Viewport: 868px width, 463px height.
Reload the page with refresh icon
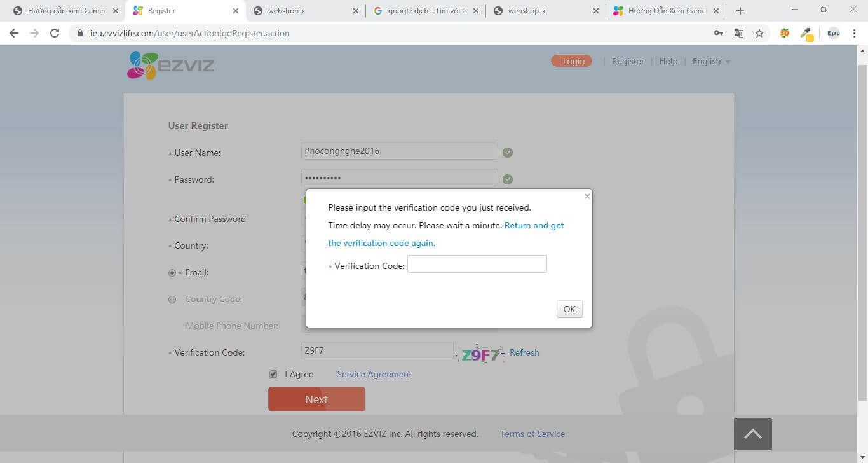[x=55, y=33]
